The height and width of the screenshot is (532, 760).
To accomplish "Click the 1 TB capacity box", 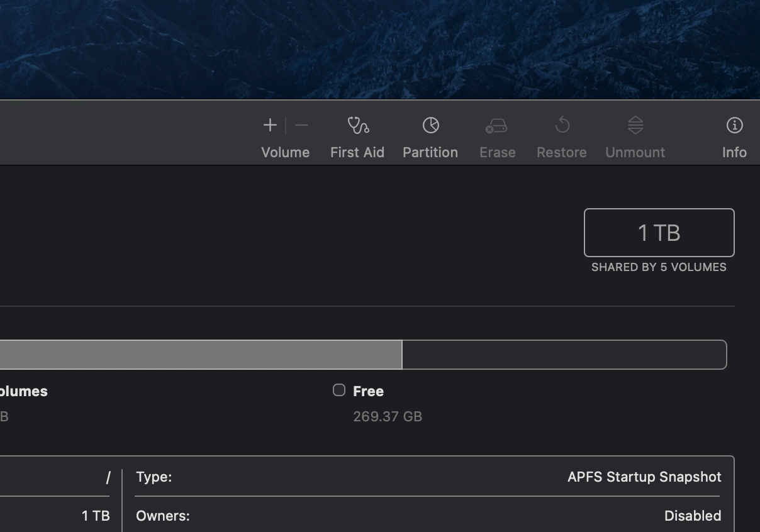I will [x=659, y=233].
